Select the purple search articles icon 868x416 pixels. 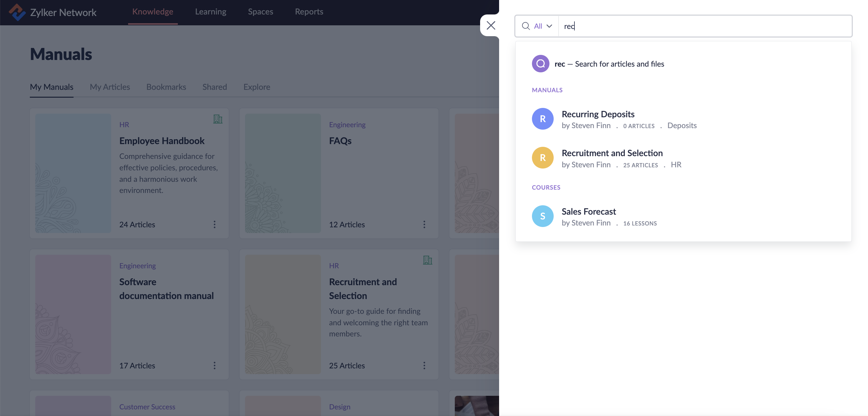pos(540,63)
